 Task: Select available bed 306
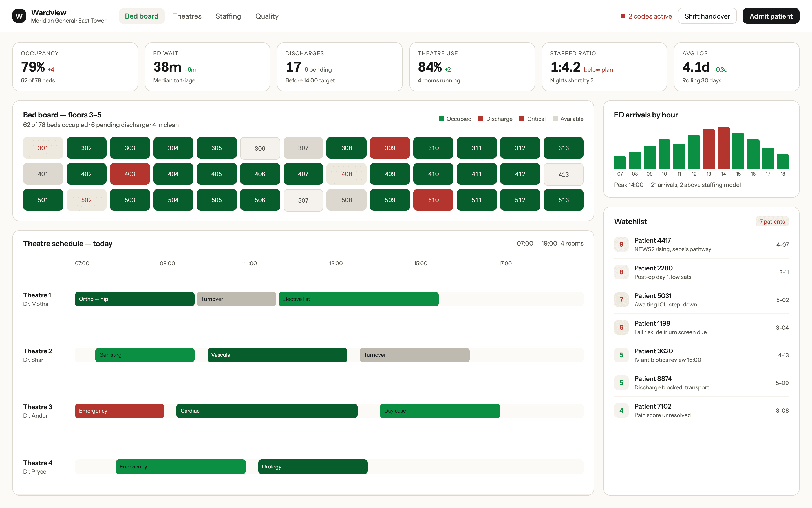[260, 148]
